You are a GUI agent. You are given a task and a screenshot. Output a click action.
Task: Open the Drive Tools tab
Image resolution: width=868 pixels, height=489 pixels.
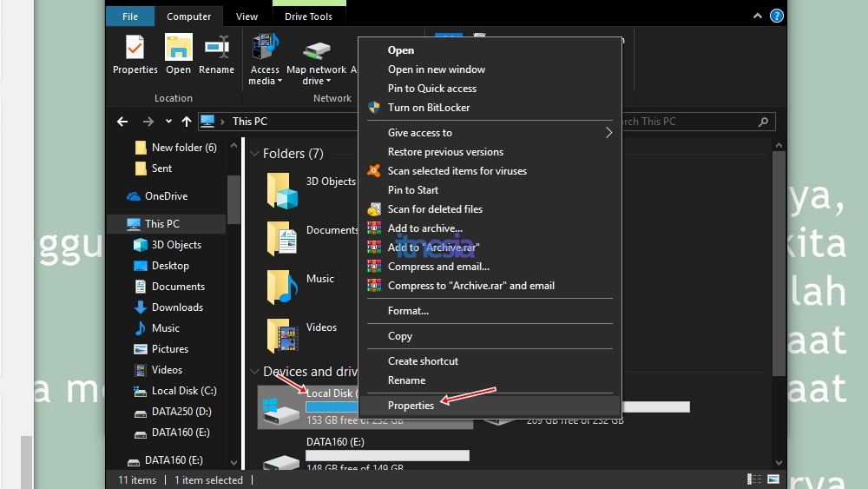[x=308, y=17]
